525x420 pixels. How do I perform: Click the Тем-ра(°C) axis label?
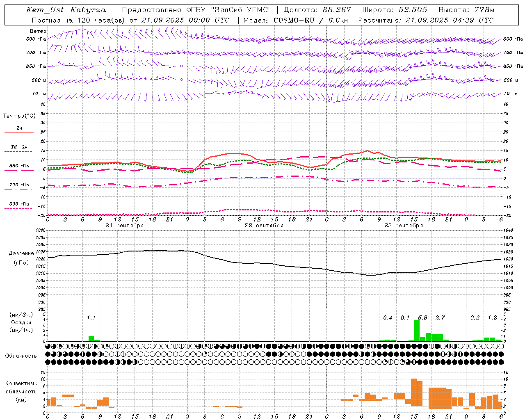coord(19,116)
